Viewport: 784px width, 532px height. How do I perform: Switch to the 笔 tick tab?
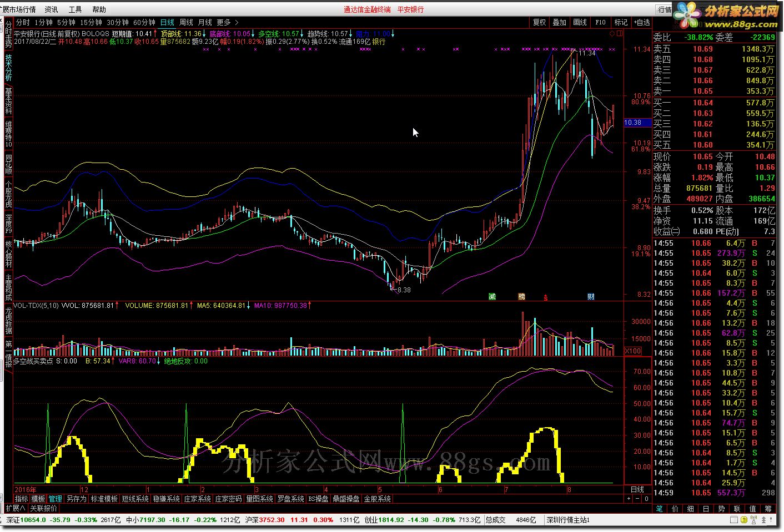(x=659, y=508)
